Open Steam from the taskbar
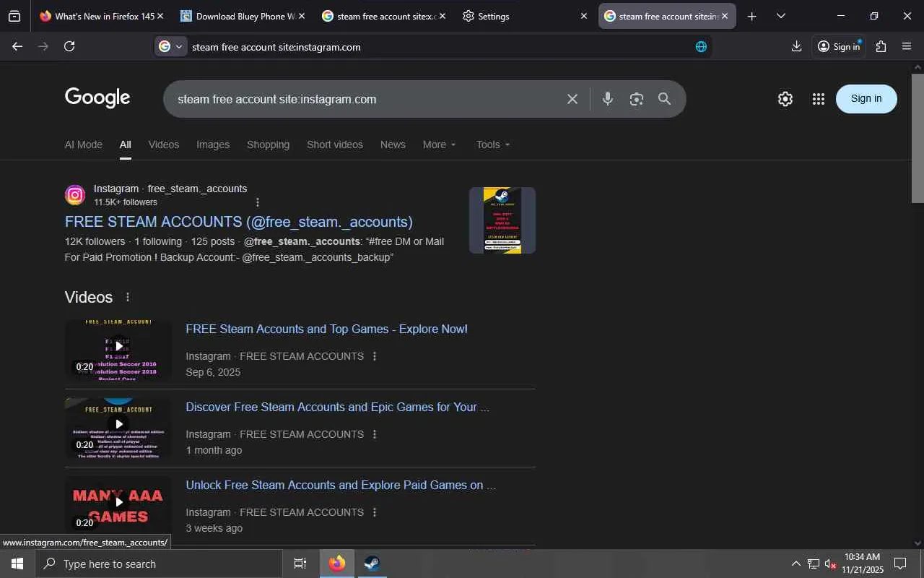The image size is (924, 578). 372,564
